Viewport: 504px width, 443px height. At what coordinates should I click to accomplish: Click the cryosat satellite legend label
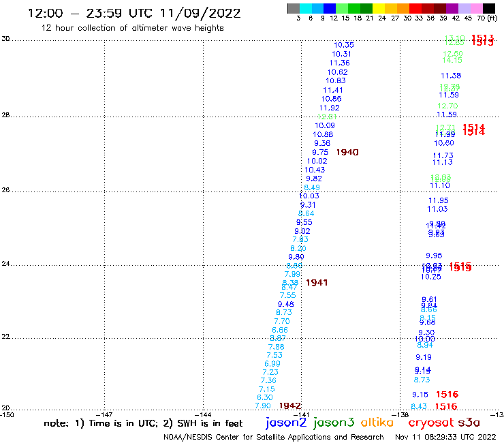(431, 423)
